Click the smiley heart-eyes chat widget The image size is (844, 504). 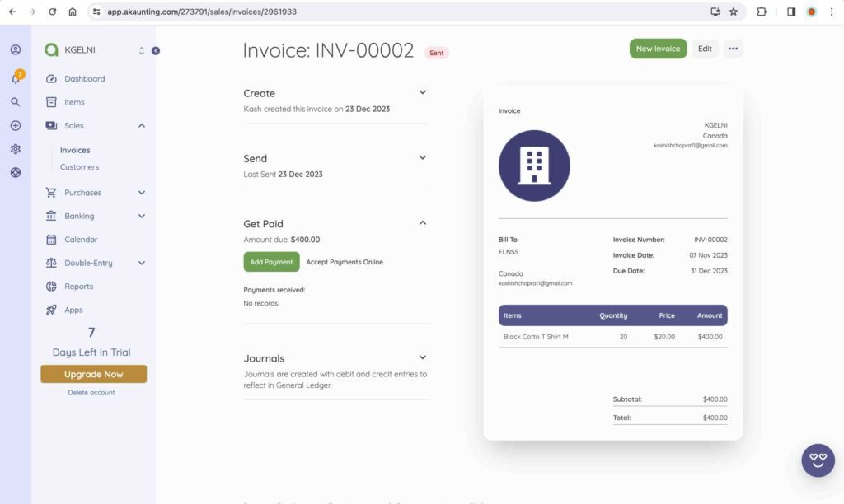click(x=818, y=460)
